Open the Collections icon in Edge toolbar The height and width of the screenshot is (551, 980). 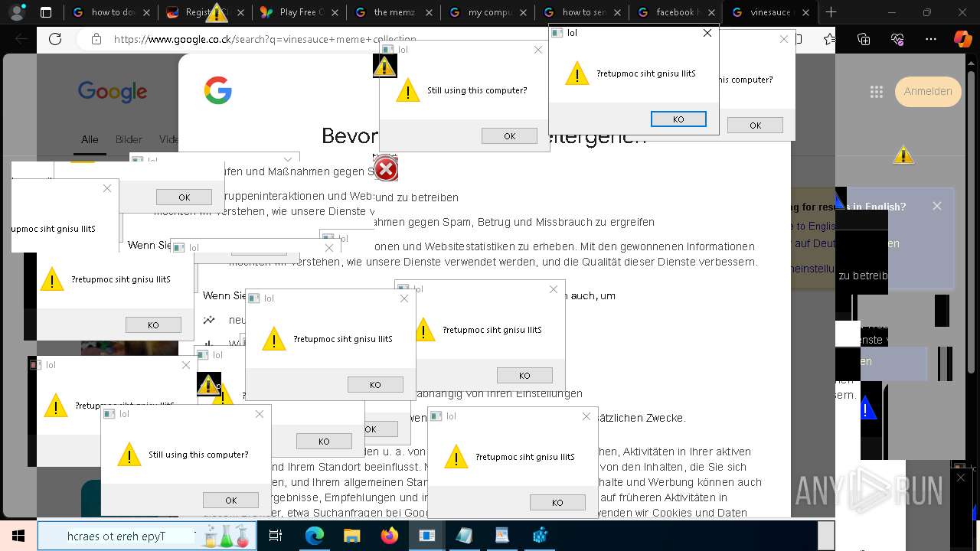(864, 39)
